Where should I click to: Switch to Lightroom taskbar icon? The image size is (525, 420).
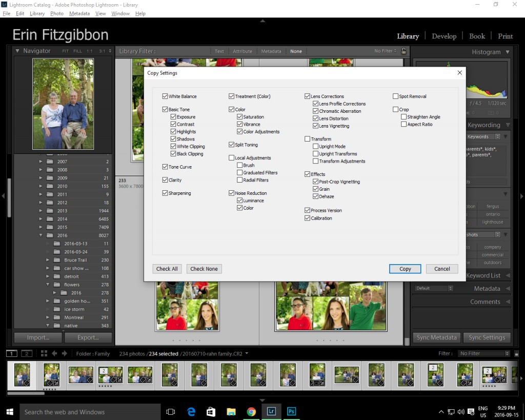pos(271,411)
